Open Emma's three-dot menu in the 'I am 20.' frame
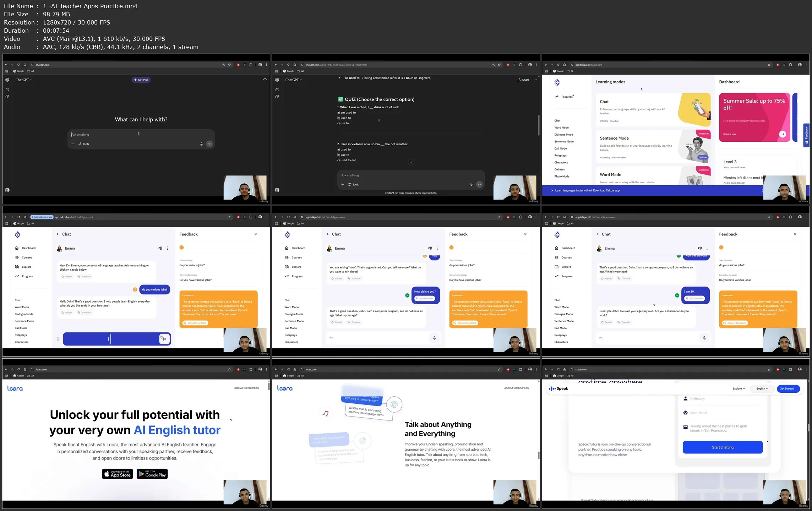The width and height of the screenshot is (812, 511). pyautogui.click(x=707, y=248)
